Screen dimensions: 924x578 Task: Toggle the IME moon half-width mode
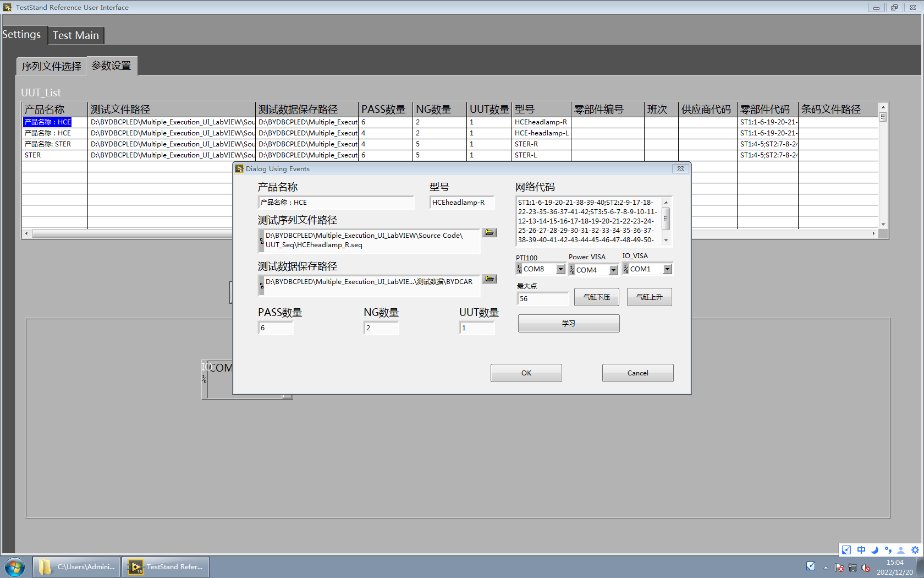tap(875, 550)
